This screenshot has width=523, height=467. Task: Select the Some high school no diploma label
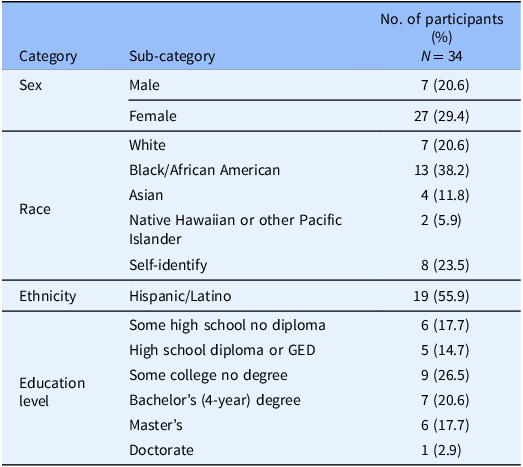[x=227, y=325]
